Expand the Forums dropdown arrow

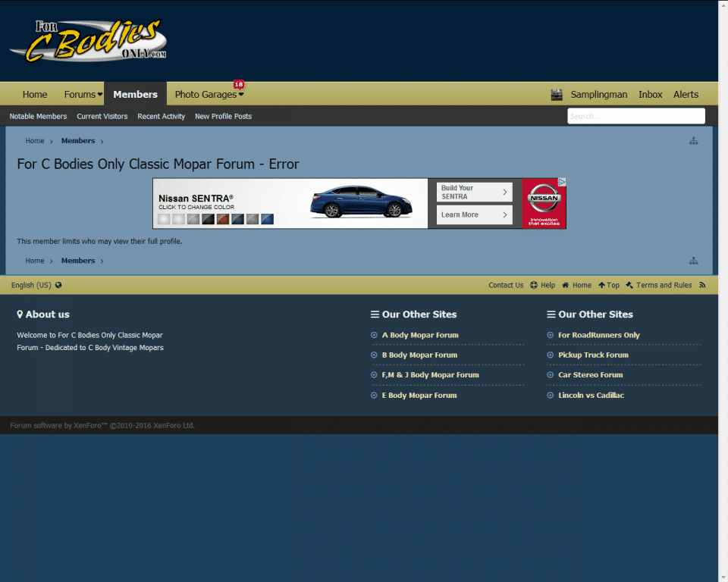(100, 95)
